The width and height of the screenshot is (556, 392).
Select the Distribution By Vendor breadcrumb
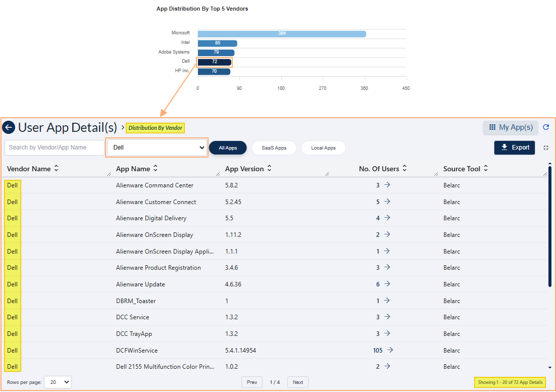coord(155,128)
